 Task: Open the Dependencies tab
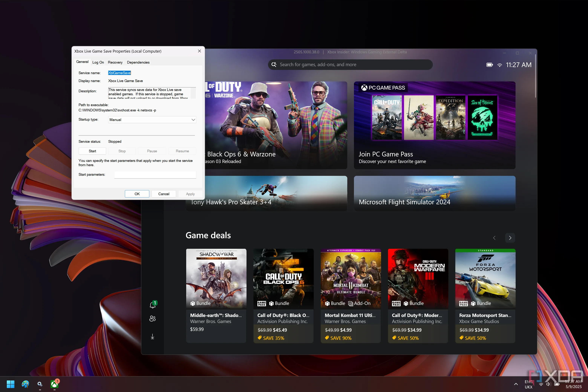coord(138,62)
